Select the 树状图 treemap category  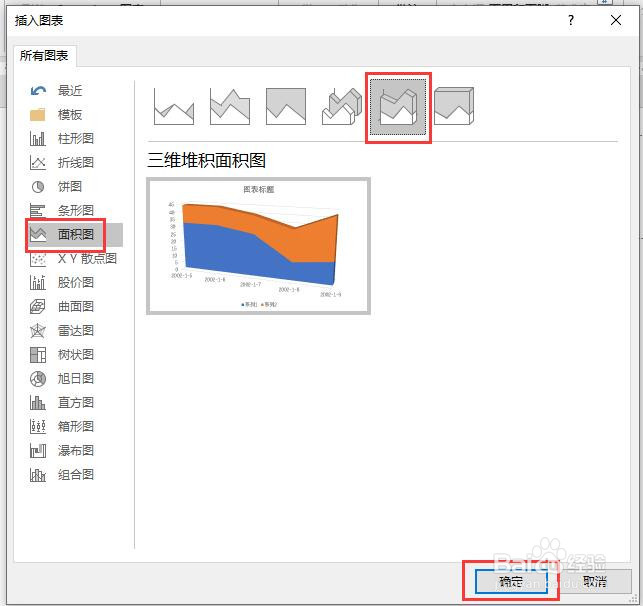[74, 355]
